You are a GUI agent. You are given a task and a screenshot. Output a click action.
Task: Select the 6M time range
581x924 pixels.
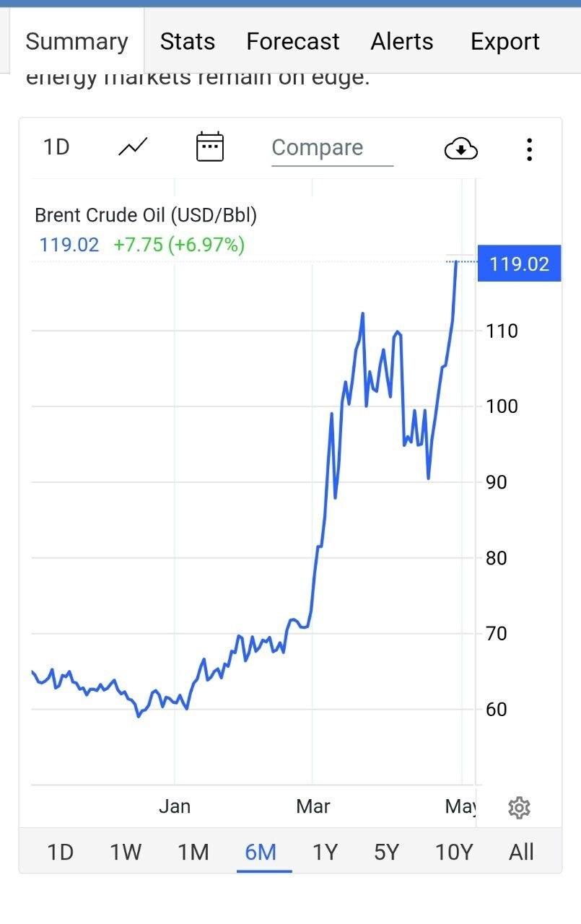[x=261, y=853]
